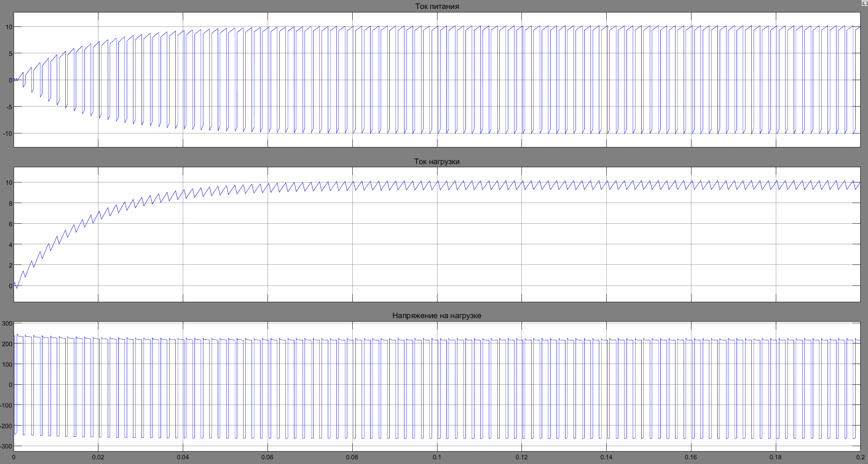Click the restore toolbar icon in the top-right corner
Screen dimensions: 868x464
pyautogui.click(x=864, y=3)
